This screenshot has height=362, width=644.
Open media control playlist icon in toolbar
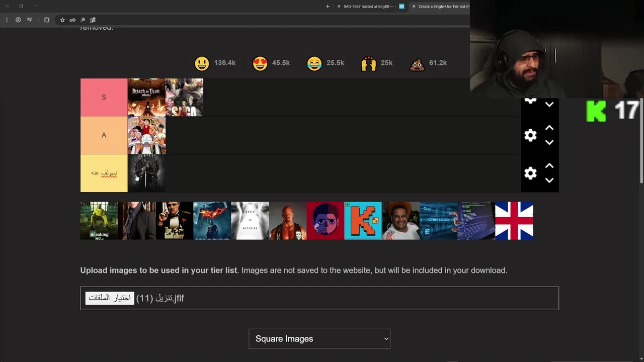pyautogui.click(x=30, y=20)
